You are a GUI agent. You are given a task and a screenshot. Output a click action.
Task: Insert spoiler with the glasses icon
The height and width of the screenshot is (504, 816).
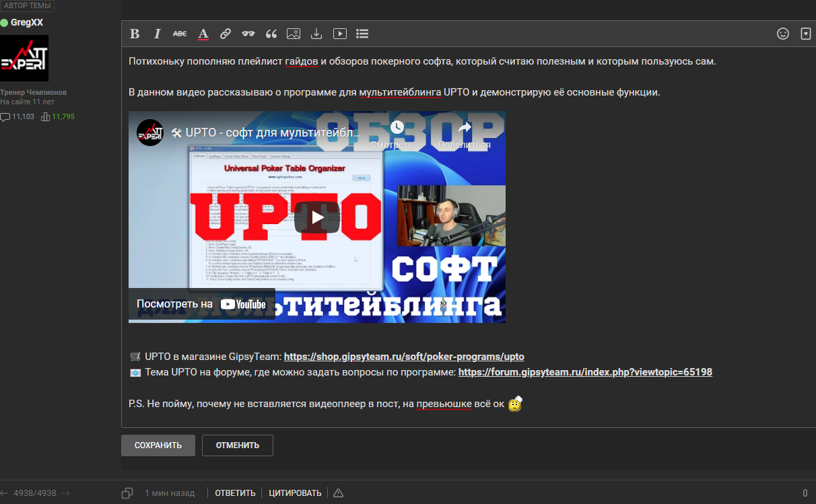(248, 34)
